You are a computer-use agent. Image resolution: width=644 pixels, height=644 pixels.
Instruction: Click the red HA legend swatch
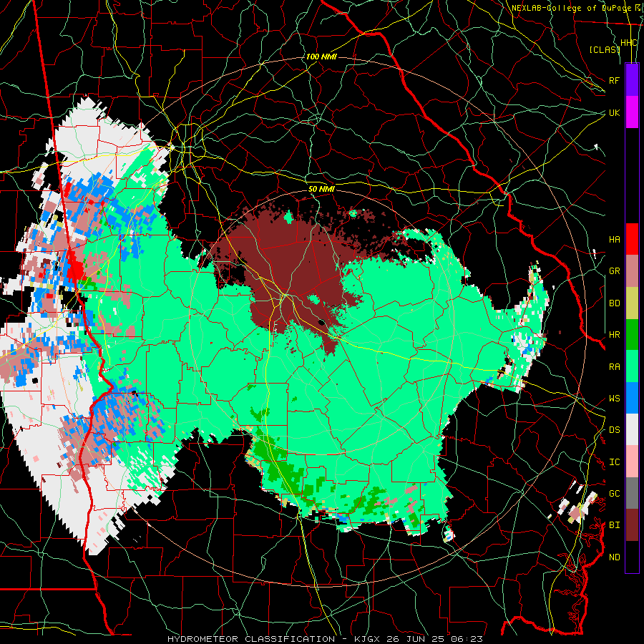[632, 239]
